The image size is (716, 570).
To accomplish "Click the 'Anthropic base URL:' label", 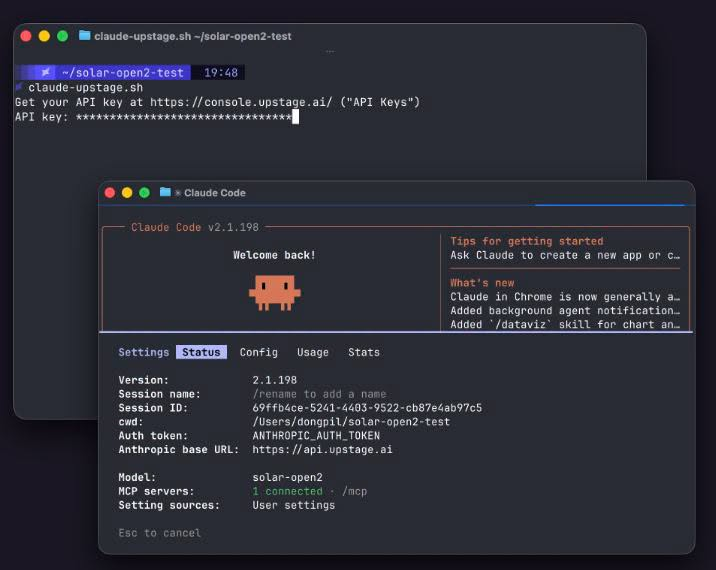I will point(179,449).
